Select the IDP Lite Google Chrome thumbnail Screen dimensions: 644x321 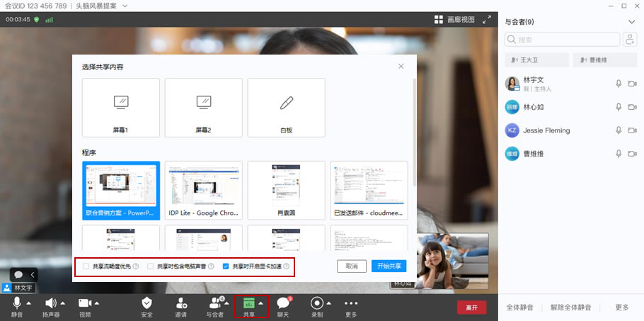(204, 190)
